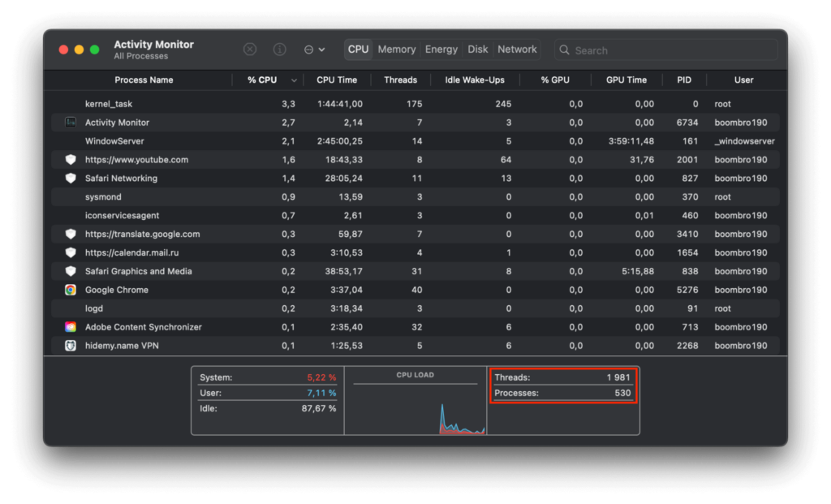Viewport: 831px width, 504px height.
Task: Open the Disk tab
Action: [x=478, y=50]
